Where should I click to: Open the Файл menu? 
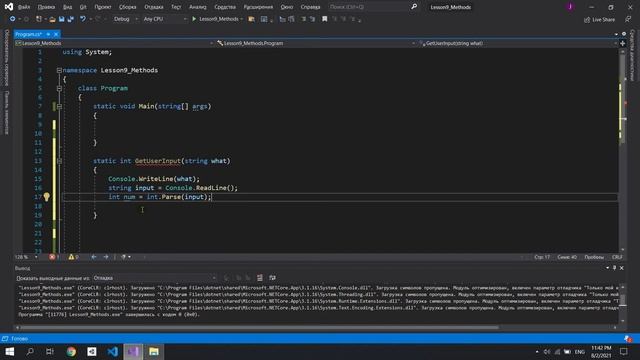click(24, 7)
